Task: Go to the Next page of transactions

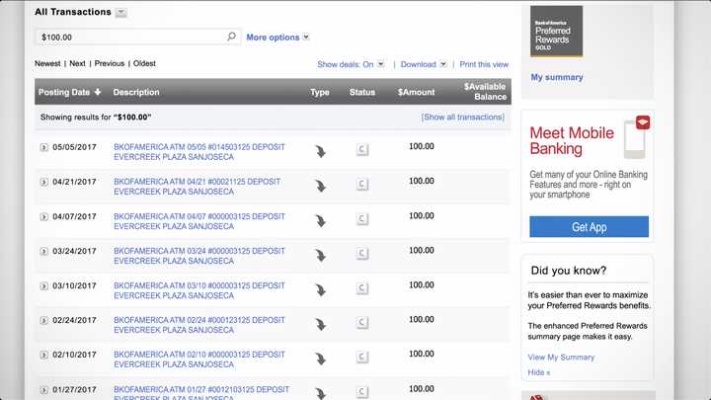Action: pyautogui.click(x=77, y=63)
